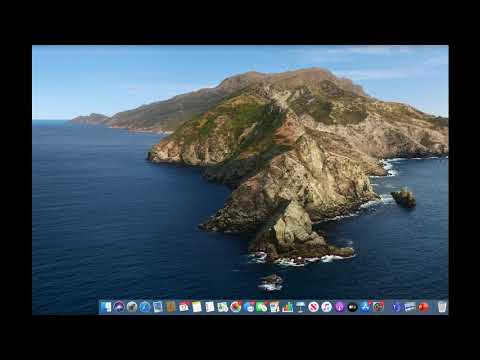480x360 pixels.
Task: Open the purple Podcasts icon
Action: [340, 307]
